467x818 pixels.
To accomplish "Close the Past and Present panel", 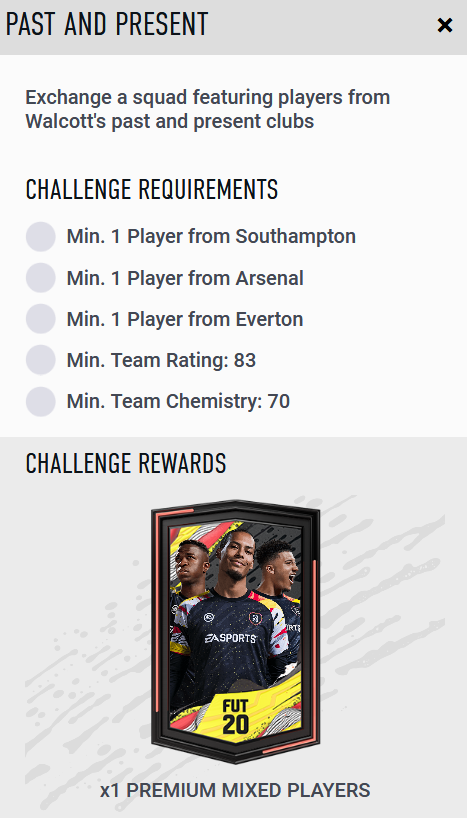I will tap(445, 25).
